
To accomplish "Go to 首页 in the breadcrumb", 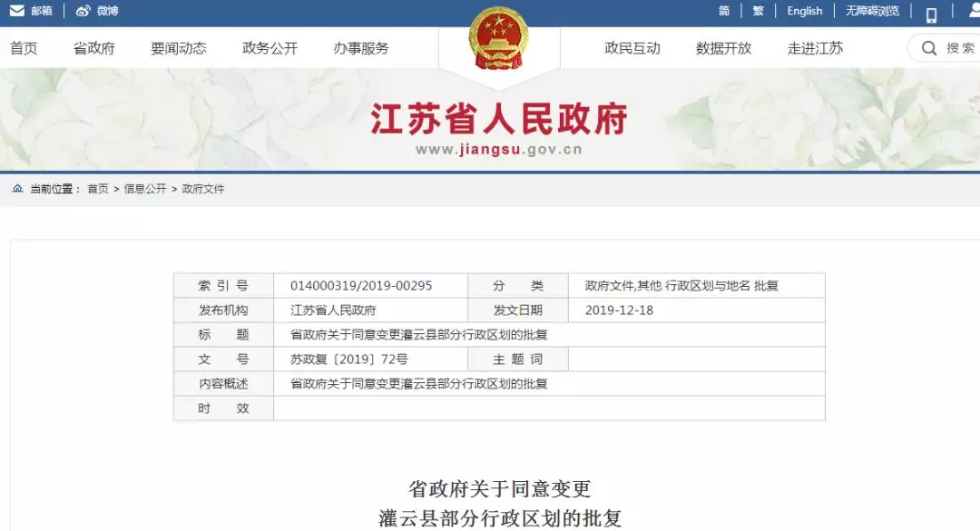I will click(x=97, y=189).
